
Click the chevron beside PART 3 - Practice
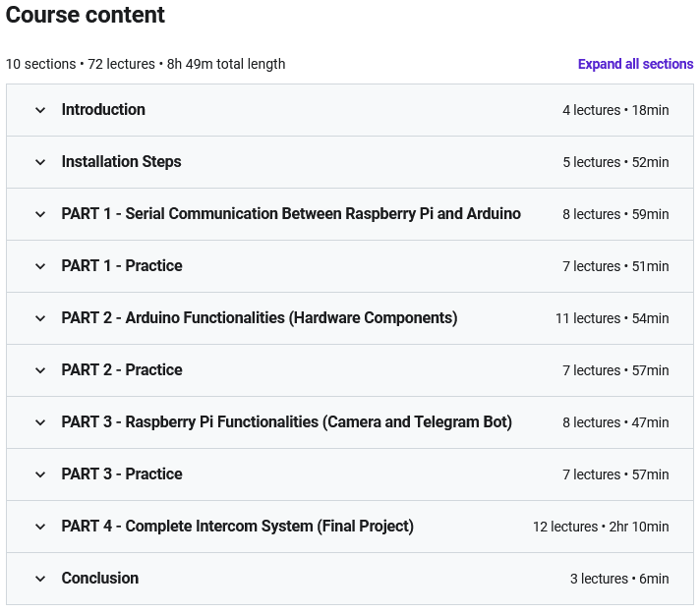point(40,474)
